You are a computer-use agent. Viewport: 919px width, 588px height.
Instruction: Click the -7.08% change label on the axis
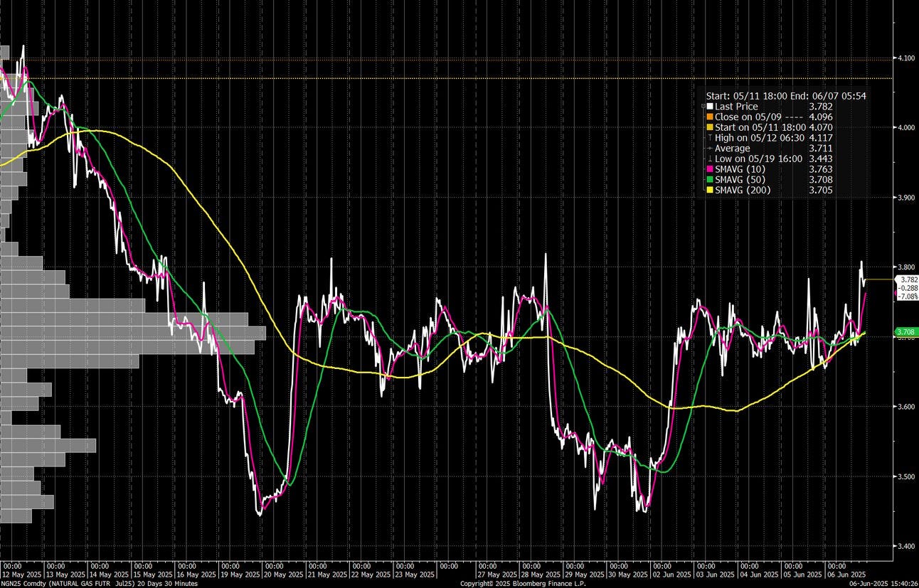pos(908,296)
